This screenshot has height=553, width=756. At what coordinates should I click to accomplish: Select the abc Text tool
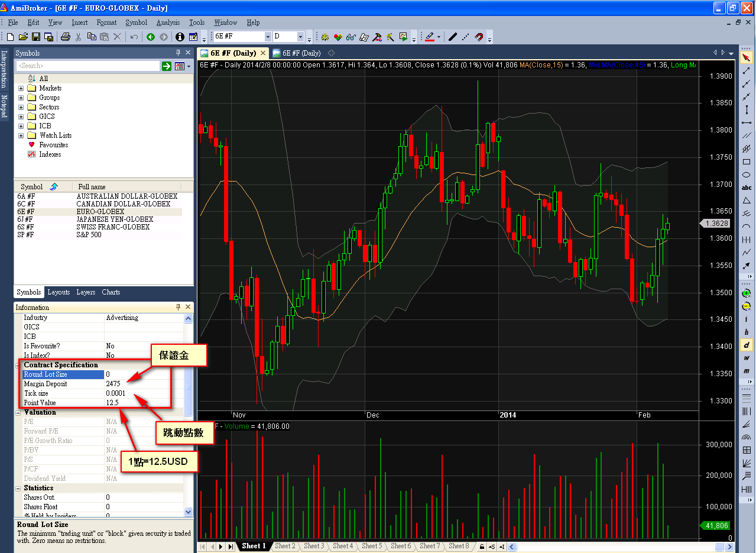tap(747, 187)
